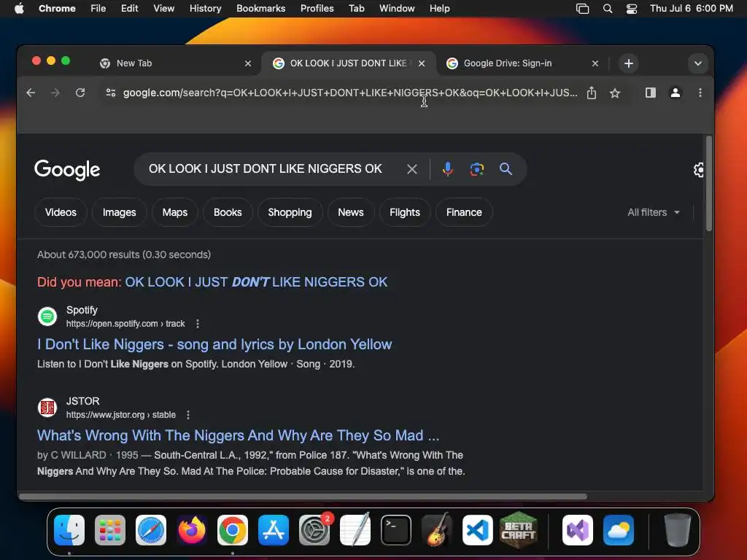The height and width of the screenshot is (560, 747).
Task: Select the Finance filter chip
Action: point(464,212)
